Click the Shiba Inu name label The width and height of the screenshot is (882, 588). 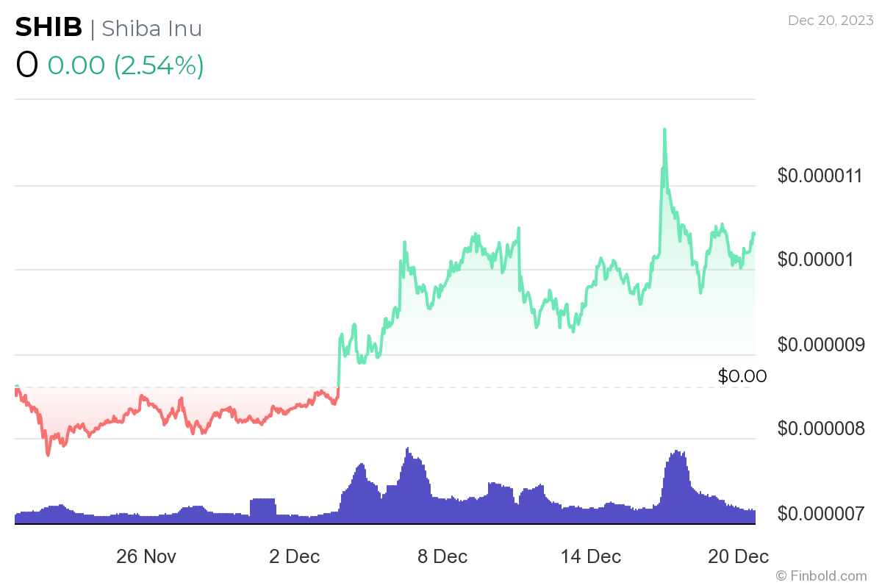[x=151, y=28]
